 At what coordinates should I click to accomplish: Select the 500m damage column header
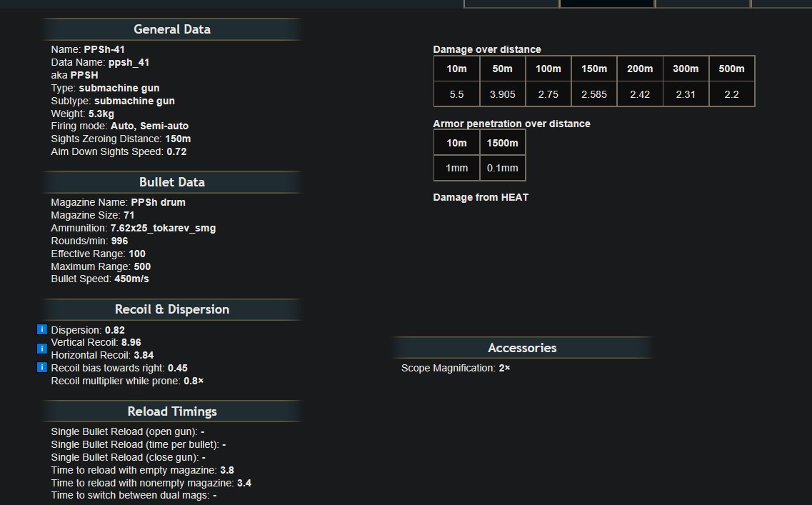click(x=731, y=69)
